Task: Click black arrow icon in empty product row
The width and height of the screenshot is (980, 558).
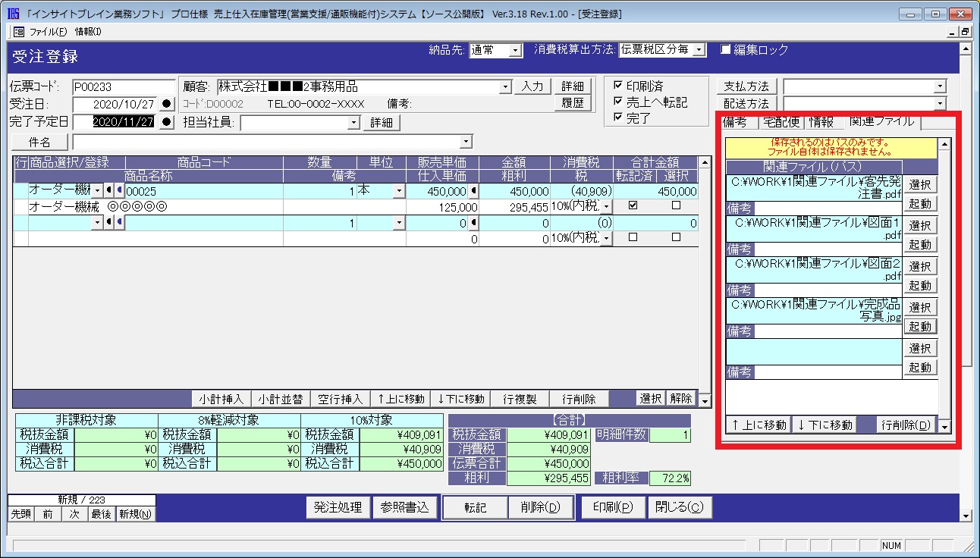Action: [109, 223]
